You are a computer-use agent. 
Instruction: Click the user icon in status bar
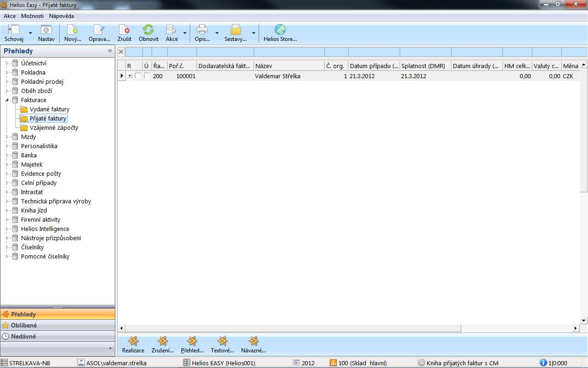click(x=81, y=363)
